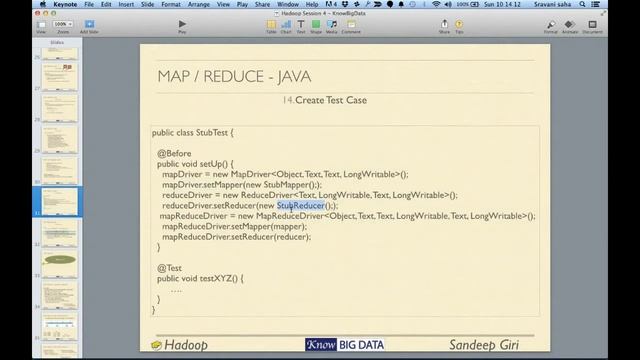Screen dimensions: 640x360
Task: Enter full screen with the window's corner arrows
Action: click(603, 13)
